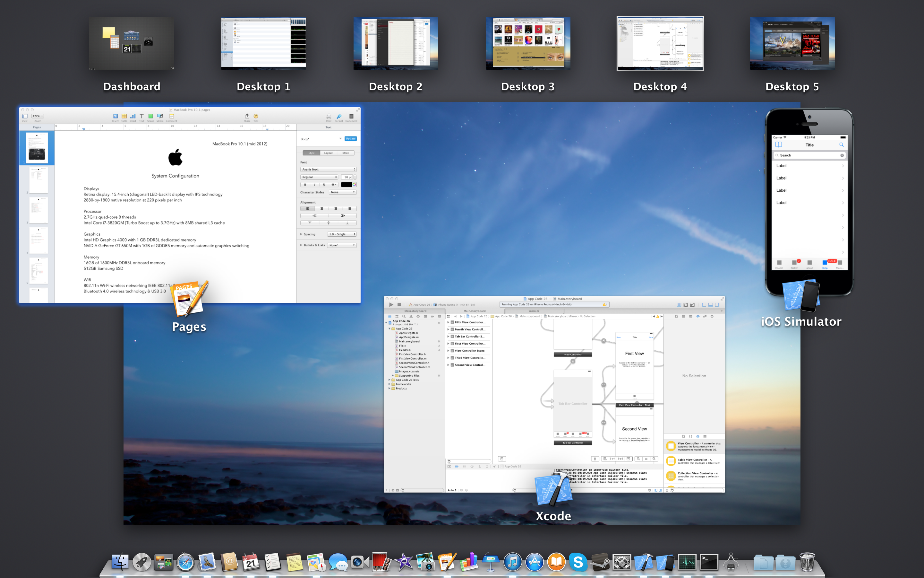Tap the first Label row in Simulator

pyautogui.click(x=809, y=166)
